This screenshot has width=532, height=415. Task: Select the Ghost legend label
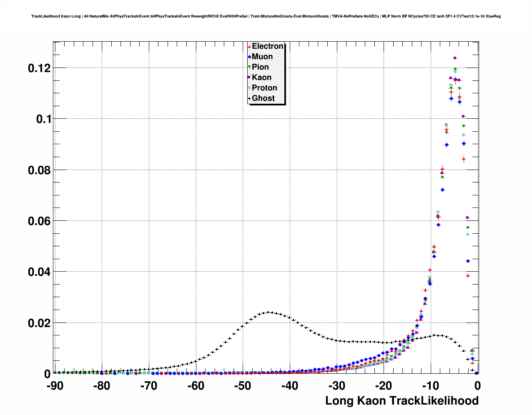coord(263,98)
